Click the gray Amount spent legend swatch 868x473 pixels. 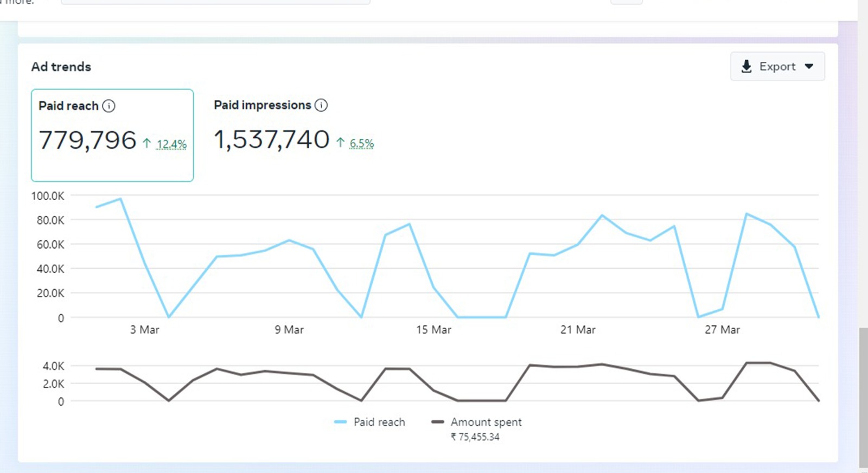(x=437, y=422)
